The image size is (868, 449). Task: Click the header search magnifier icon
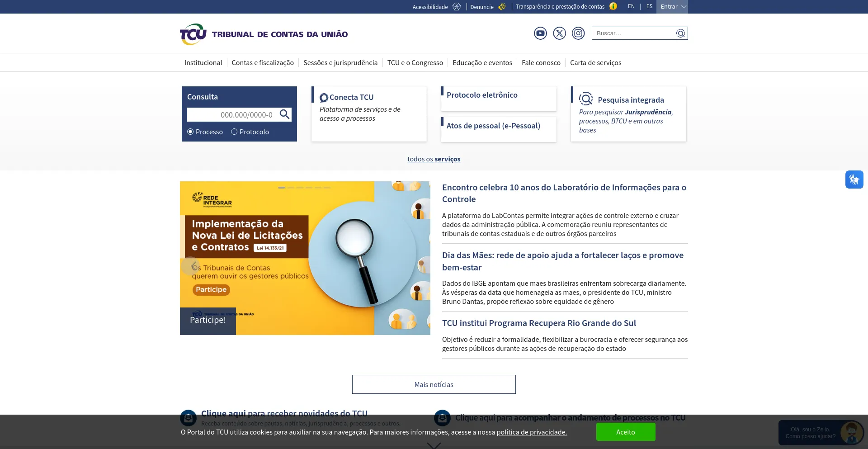click(x=680, y=33)
